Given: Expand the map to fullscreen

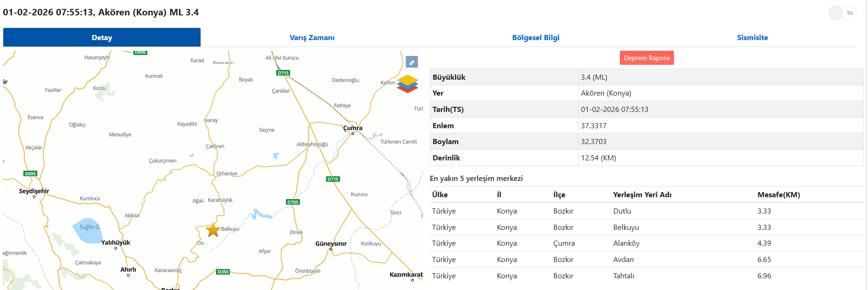Looking at the screenshot, I should (412, 62).
